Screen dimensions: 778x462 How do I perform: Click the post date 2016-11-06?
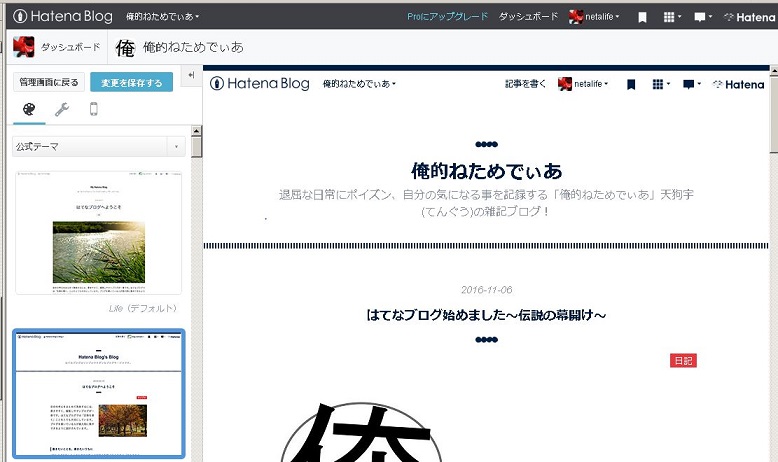[x=486, y=290]
